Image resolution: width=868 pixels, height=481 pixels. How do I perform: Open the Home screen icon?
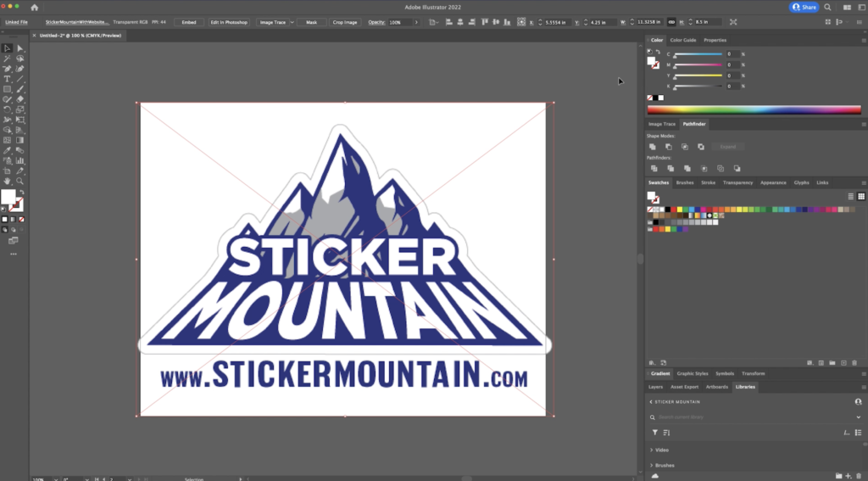[34, 7]
